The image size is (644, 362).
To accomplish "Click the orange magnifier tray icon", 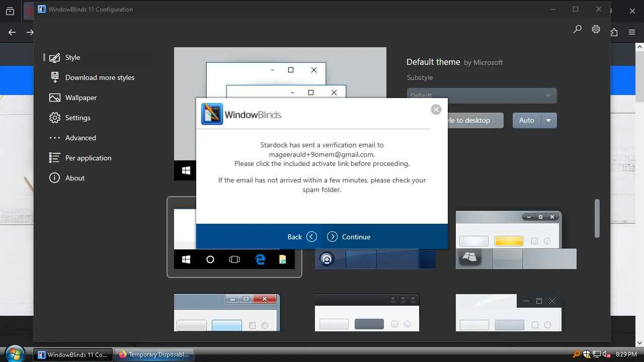I will (x=577, y=354).
